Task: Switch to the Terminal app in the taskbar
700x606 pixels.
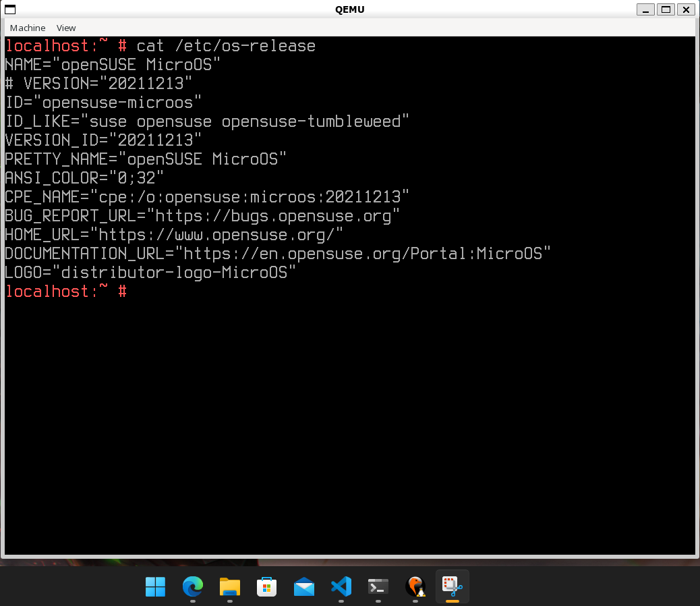Action: [x=378, y=586]
